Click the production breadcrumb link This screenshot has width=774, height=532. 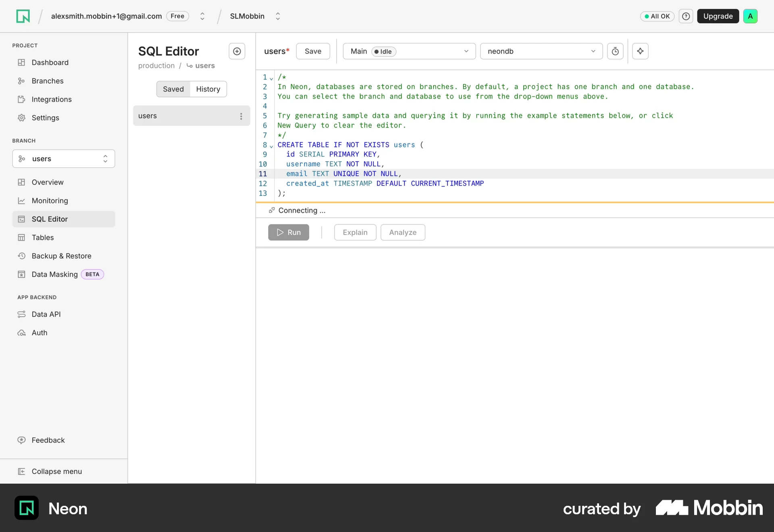pyautogui.click(x=156, y=66)
